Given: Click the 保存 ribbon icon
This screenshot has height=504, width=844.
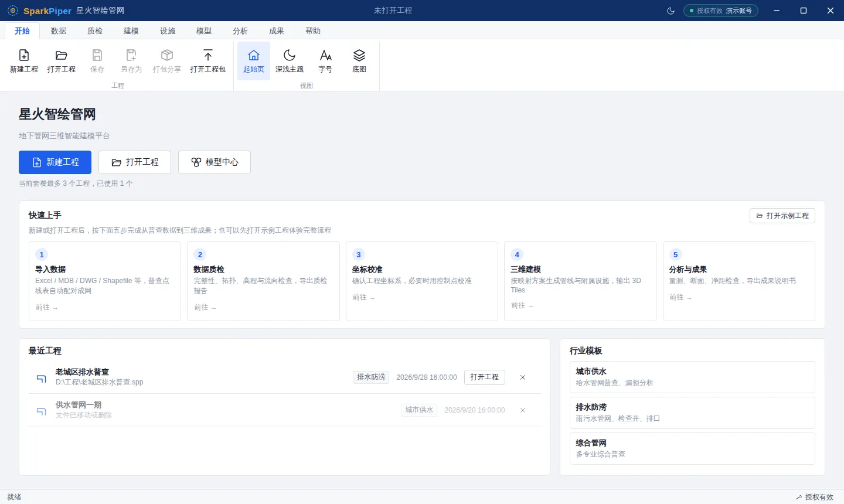Looking at the screenshot, I should [97, 55].
